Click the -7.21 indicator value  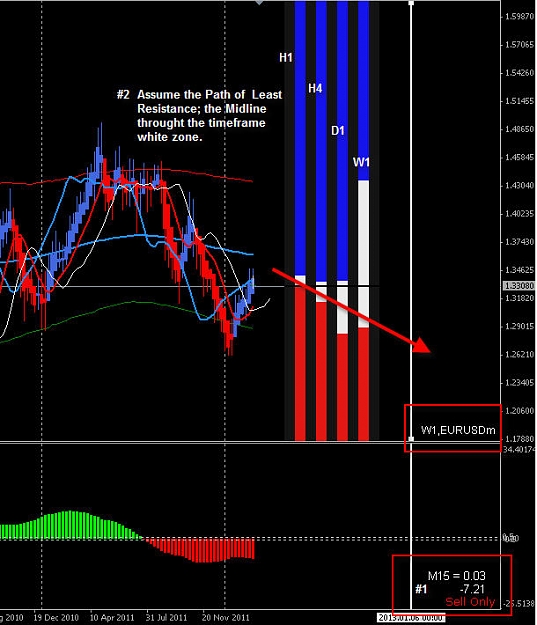click(x=472, y=589)
